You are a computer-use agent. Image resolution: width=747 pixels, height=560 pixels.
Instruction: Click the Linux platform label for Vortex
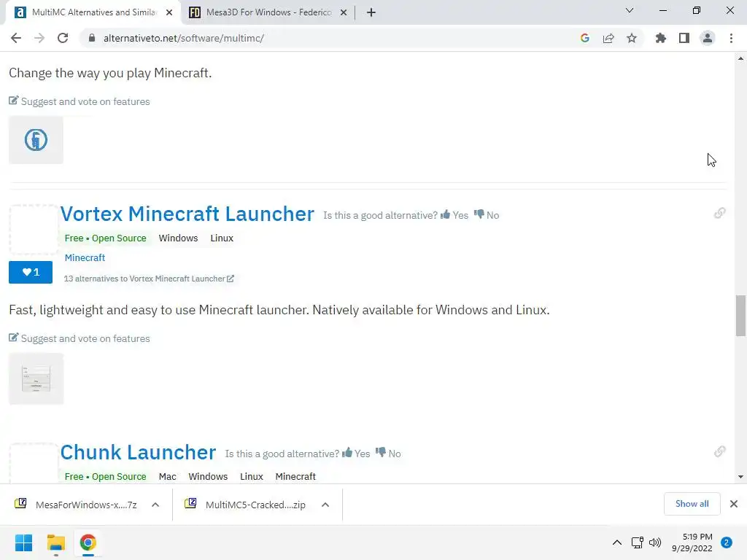[x=222, y=238]
